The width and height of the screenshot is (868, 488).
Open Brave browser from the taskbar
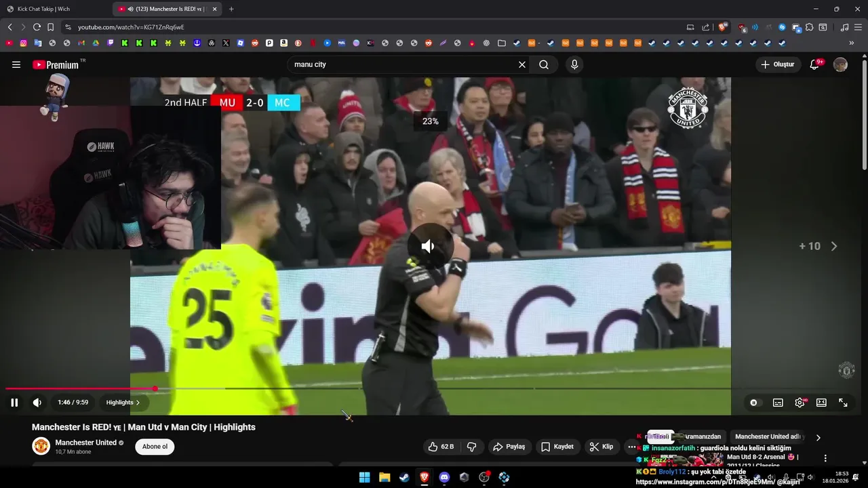pos(425,477)
